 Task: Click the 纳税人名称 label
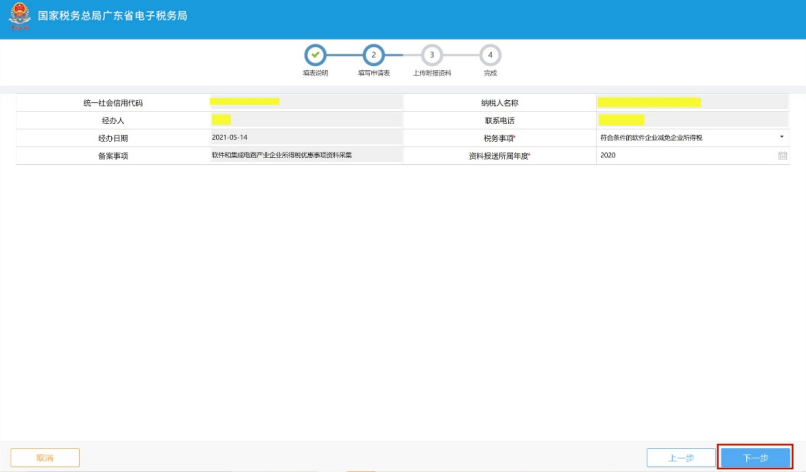click(500, 103)
